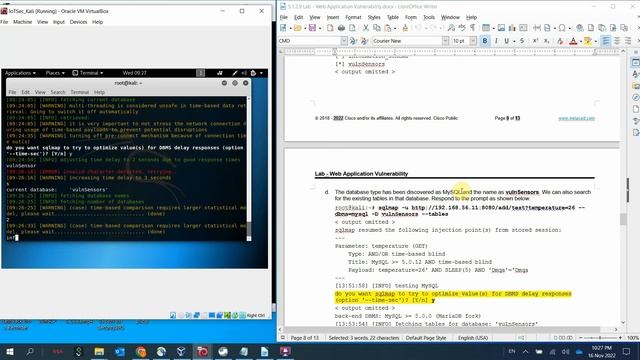This screenshot has width=640, height=360.
Task: Apply yellow Highlighting Color swatch
Action: tap(588, 41)
